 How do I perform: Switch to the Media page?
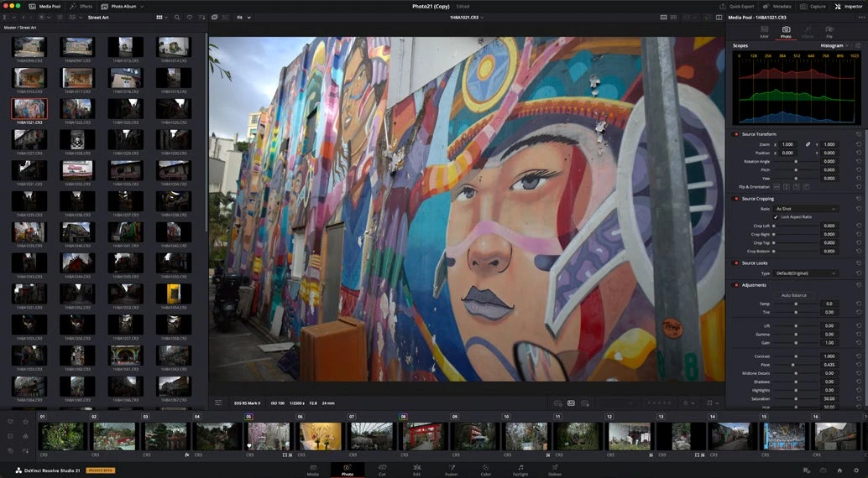[x=313, y=470]
